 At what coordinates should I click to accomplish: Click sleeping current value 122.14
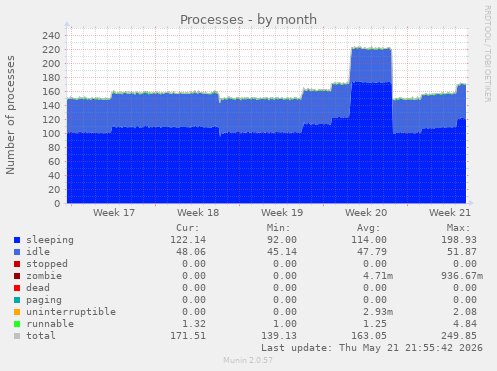point(188,240)
